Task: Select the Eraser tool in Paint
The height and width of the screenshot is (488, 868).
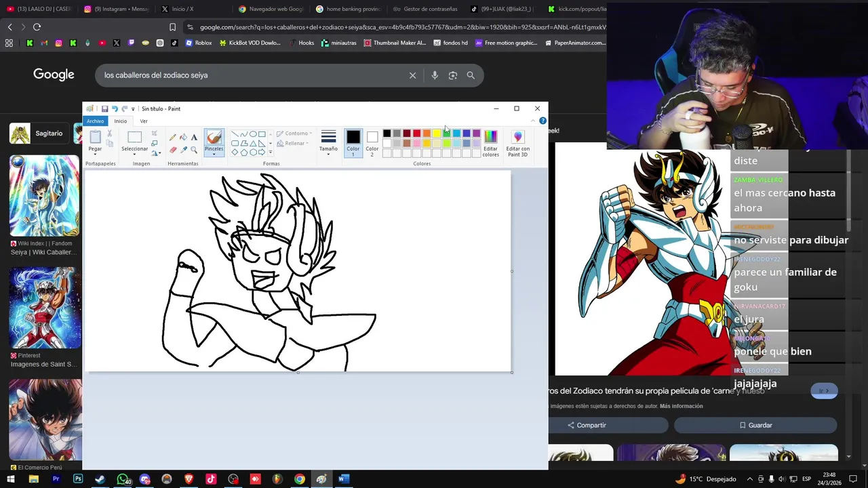Action: (x=173, y=150)
